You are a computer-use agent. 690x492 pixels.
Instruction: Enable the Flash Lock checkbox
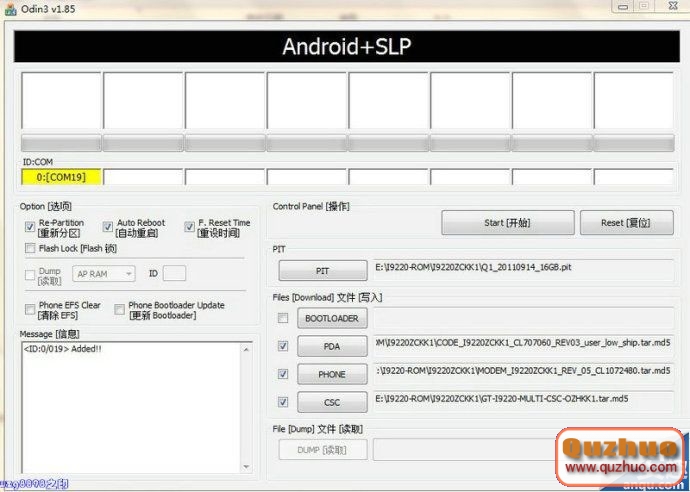pyautogui.click(x=30, y=248)
